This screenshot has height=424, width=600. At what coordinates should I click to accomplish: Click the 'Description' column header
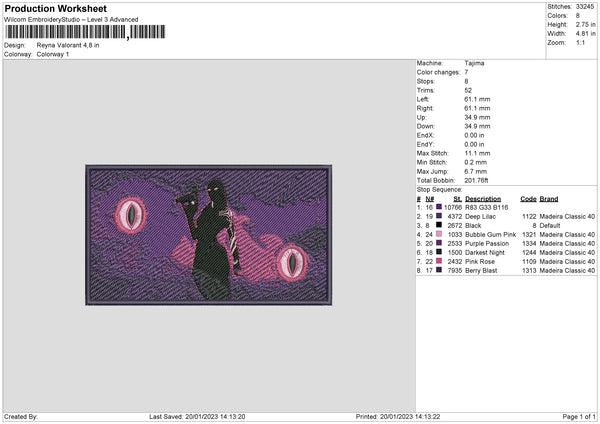click(483, 199)
